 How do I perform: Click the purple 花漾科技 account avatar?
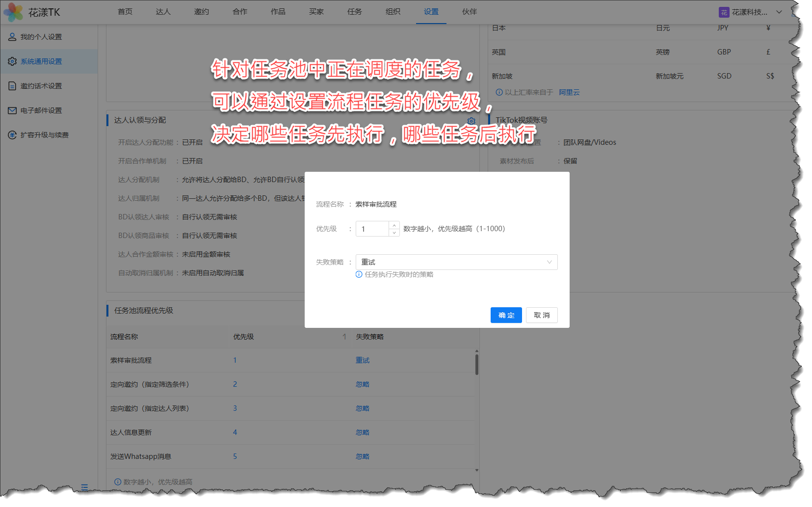point(724,12)
